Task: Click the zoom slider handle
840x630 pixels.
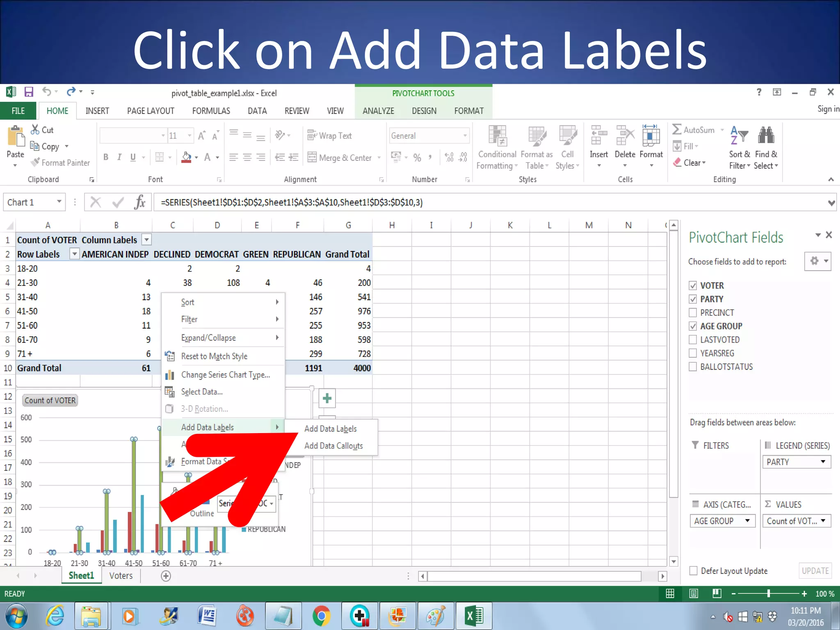Action: (x=769, y=593)
